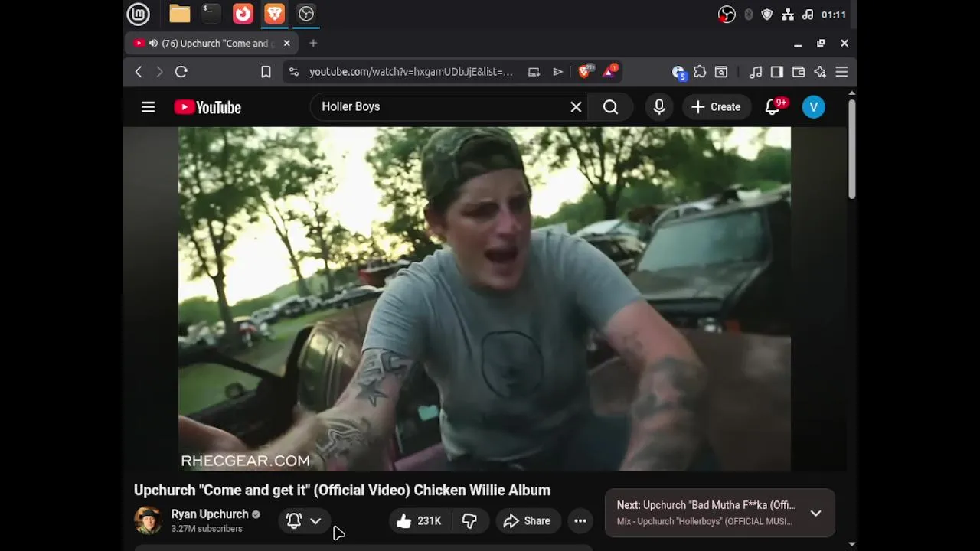Expand the Mix playlist panel chevron

(816, 514)
